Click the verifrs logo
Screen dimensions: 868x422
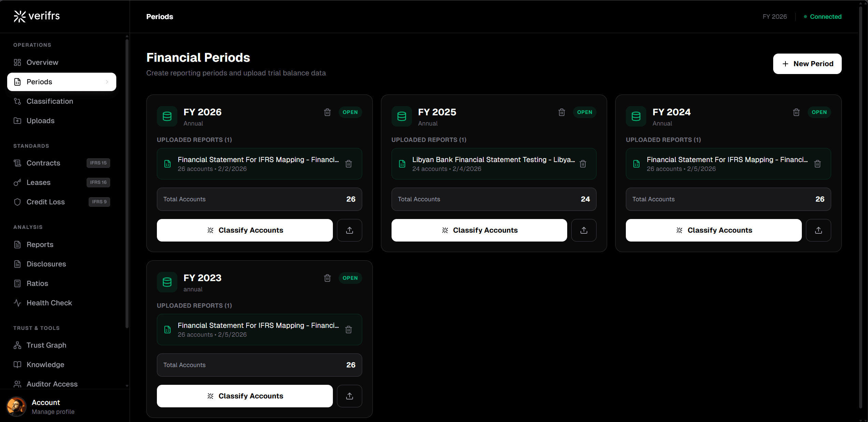click(x=36, y=16)
